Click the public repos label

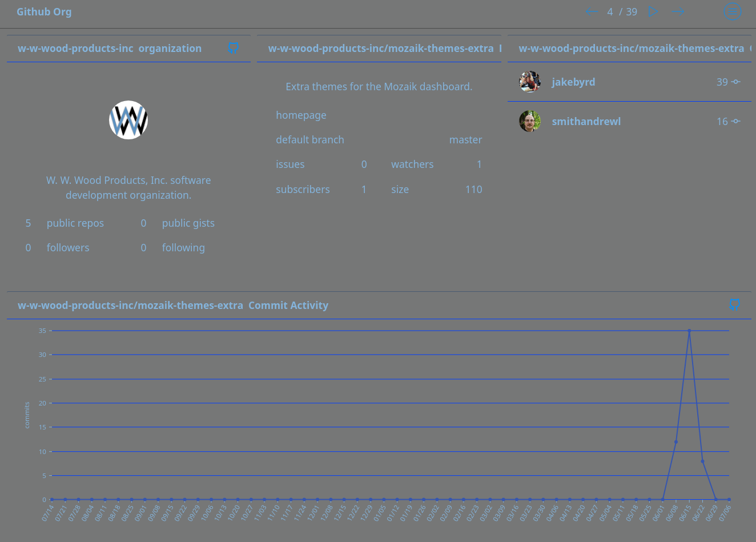coord(75,223)
